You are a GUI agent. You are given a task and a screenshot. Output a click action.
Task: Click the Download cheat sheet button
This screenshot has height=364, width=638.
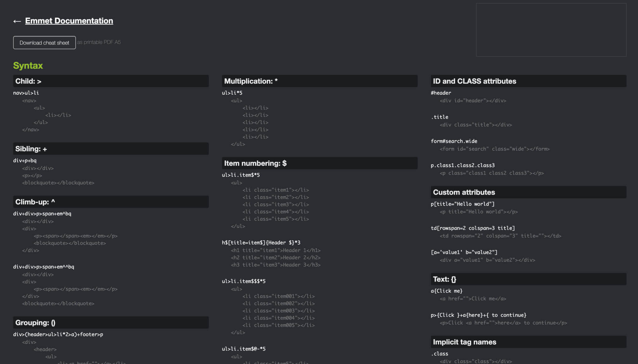tap(44, 43)
